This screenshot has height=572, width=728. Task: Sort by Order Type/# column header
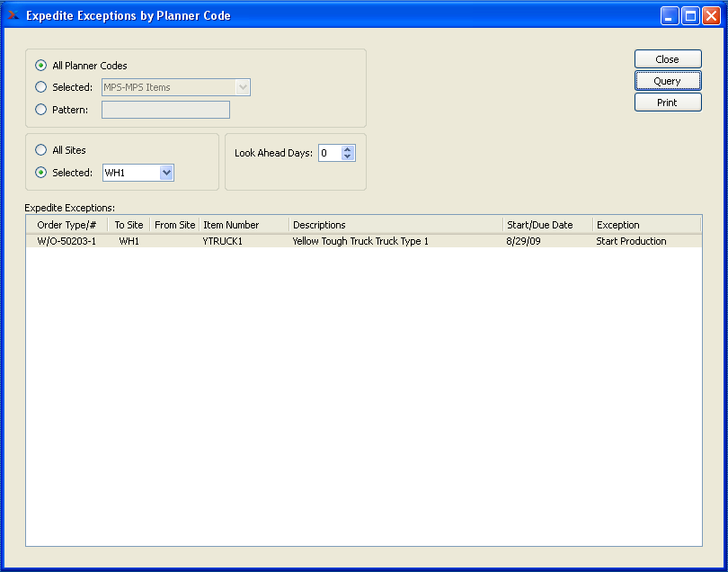click(x=67, y=225)
